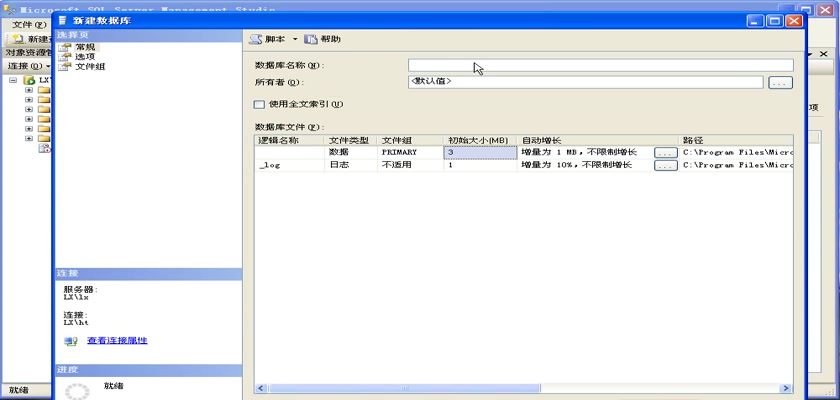Collapse the LX server tree node
The width and height of the screenshot is (840, 400).
coord(13,79)
